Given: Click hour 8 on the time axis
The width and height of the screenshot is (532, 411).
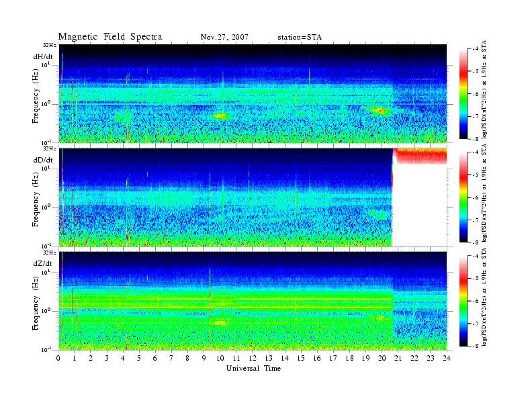Looking at the screenshot, I should 187,358.
